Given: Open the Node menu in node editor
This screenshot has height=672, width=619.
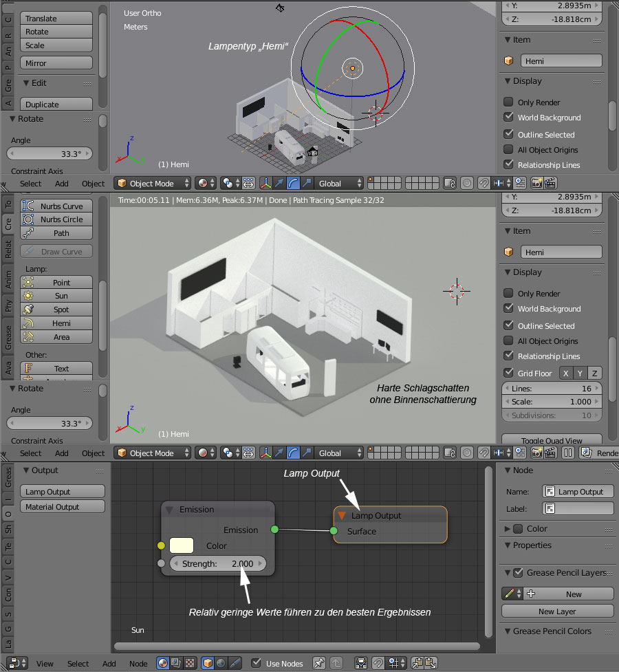Looking at the screenshot, I should click(x=138, y=664).
